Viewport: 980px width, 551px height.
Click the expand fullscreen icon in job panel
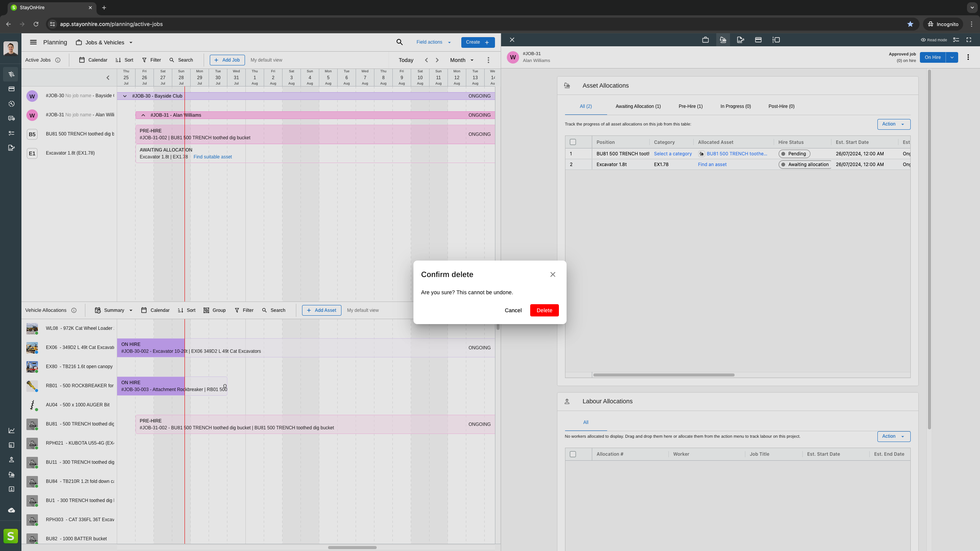[969, 40]
